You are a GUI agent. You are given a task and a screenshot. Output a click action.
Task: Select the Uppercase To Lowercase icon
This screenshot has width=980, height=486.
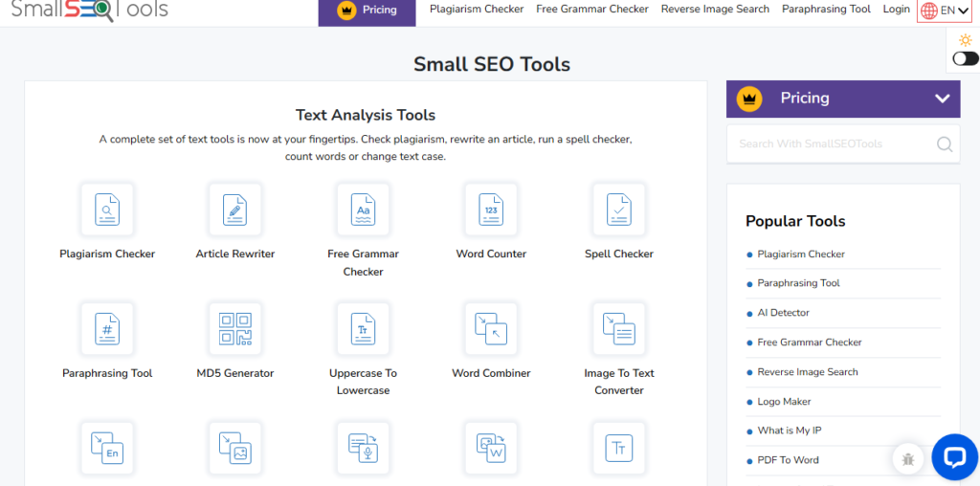click(363, 328)
